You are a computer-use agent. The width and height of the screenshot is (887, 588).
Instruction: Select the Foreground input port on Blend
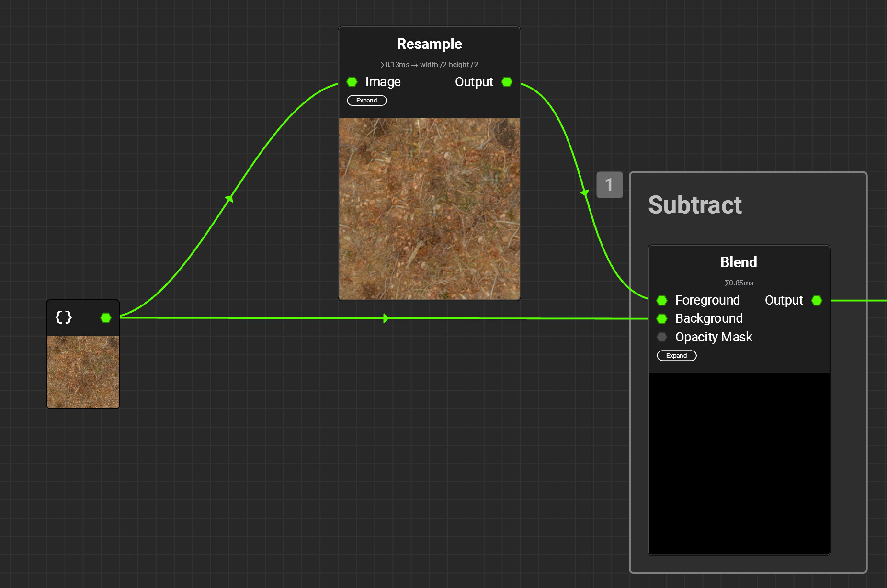pyautogui.click(x=662, y=300)
